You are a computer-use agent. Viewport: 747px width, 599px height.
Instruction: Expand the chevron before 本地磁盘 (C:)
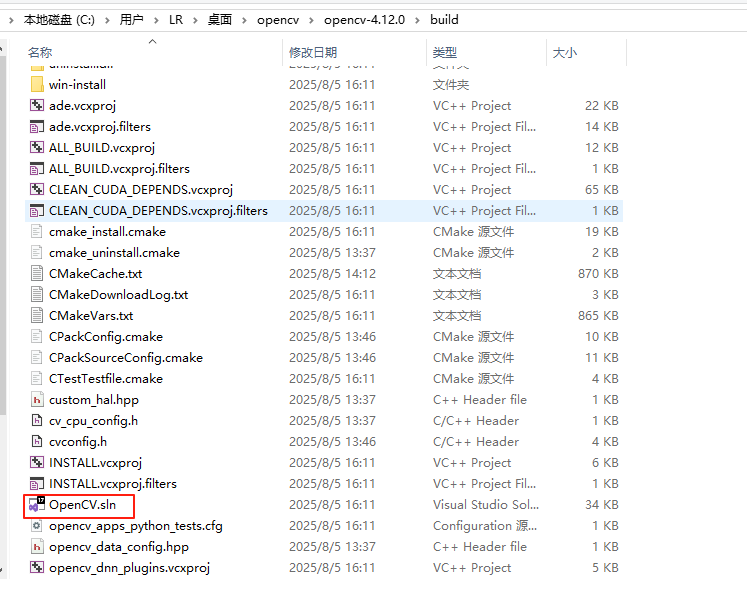pos(11,20)
